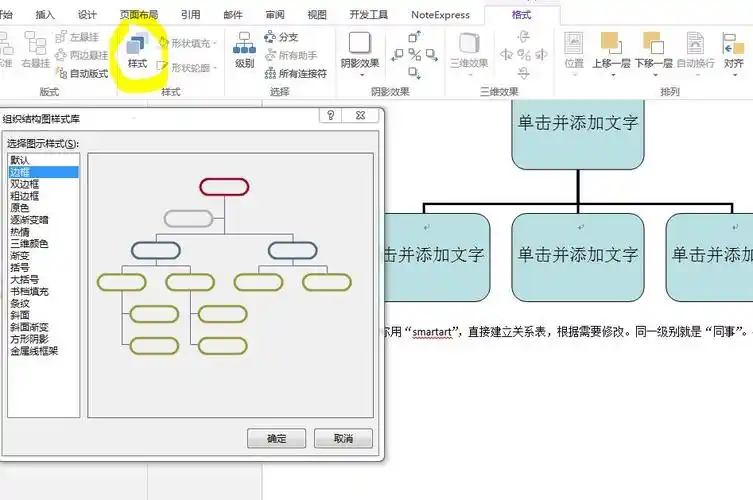Click the 级别 level select icon

(244, 50)
